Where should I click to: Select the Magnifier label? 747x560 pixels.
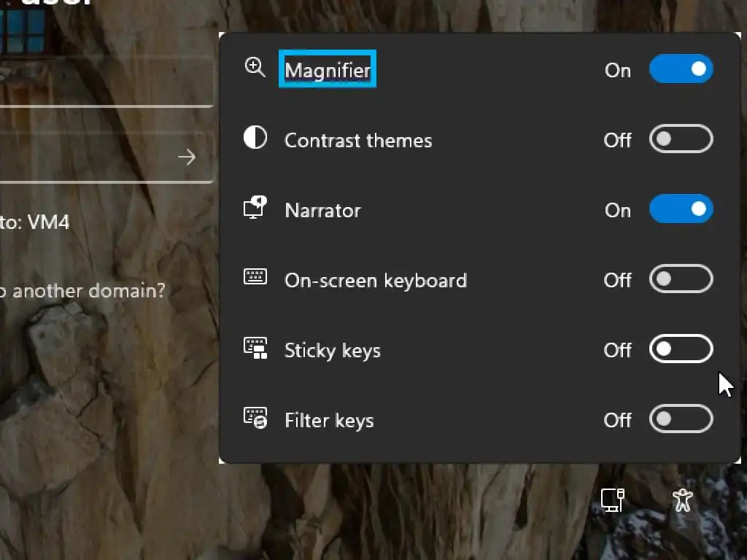[328, 70]
